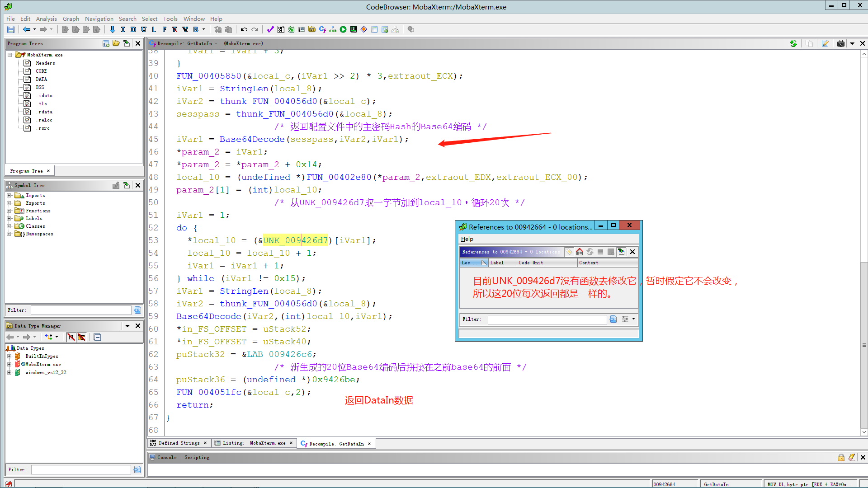Collapse all in Data Type Manager toolbar

click(x=97, y=337)
